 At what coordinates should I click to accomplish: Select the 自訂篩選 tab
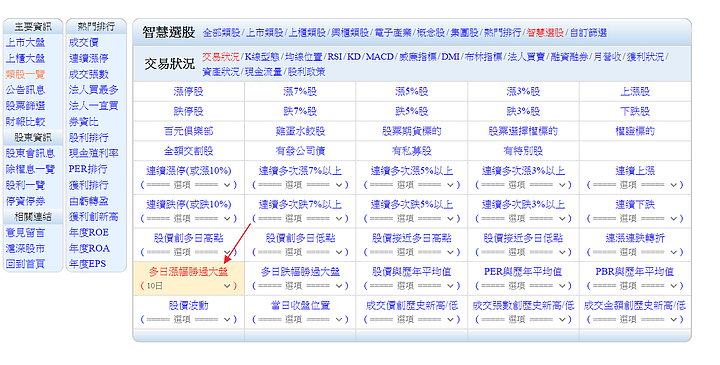[588, 33]
